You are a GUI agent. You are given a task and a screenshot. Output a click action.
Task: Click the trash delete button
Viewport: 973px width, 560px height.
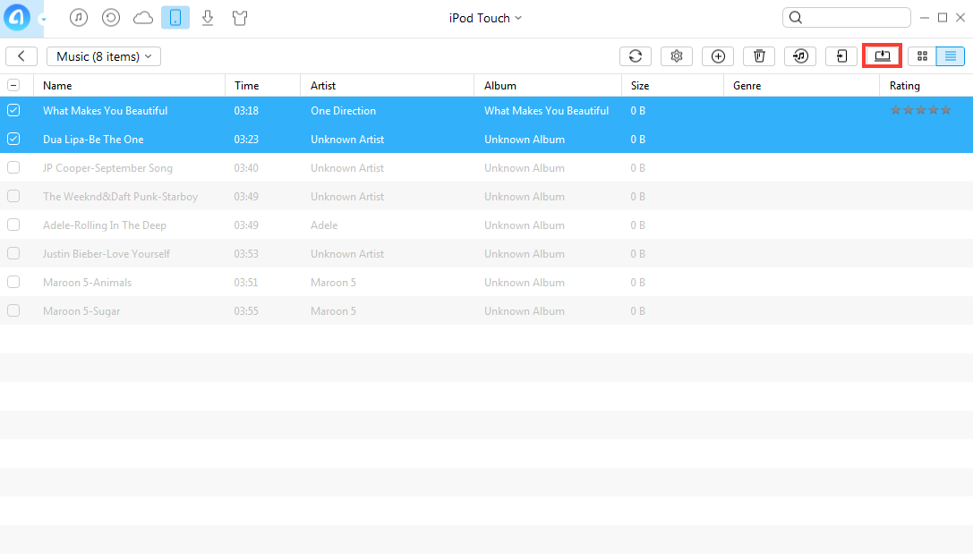[x=759, y=56]
